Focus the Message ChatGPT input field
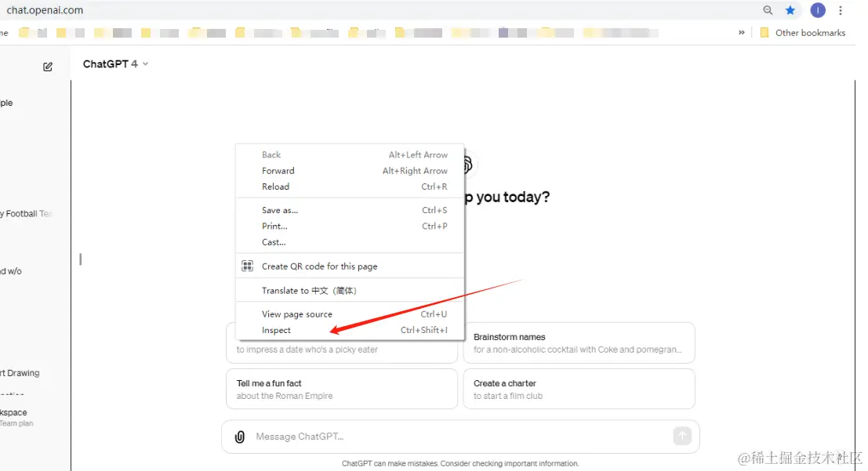868x471 pixels. point(460,437)
